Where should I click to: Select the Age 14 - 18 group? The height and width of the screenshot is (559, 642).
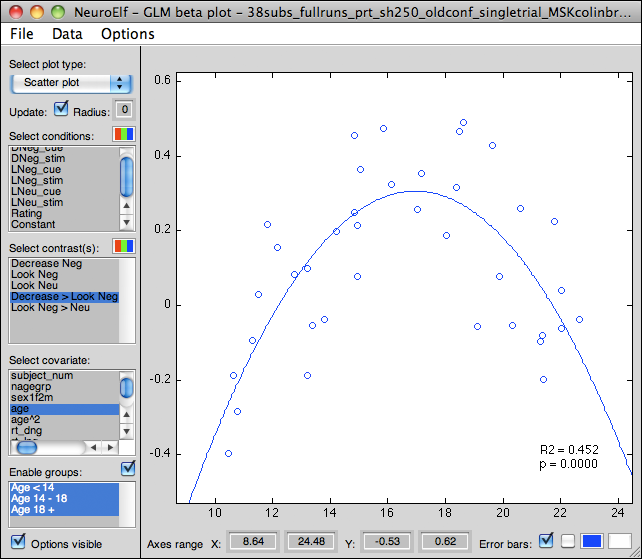pos(39,498)
